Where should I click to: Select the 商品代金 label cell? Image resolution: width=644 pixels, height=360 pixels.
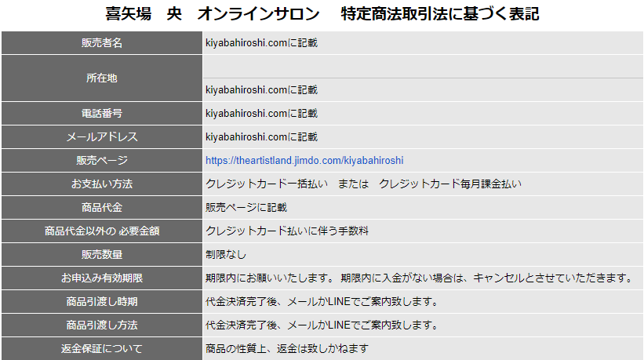(x=102, y=208)
